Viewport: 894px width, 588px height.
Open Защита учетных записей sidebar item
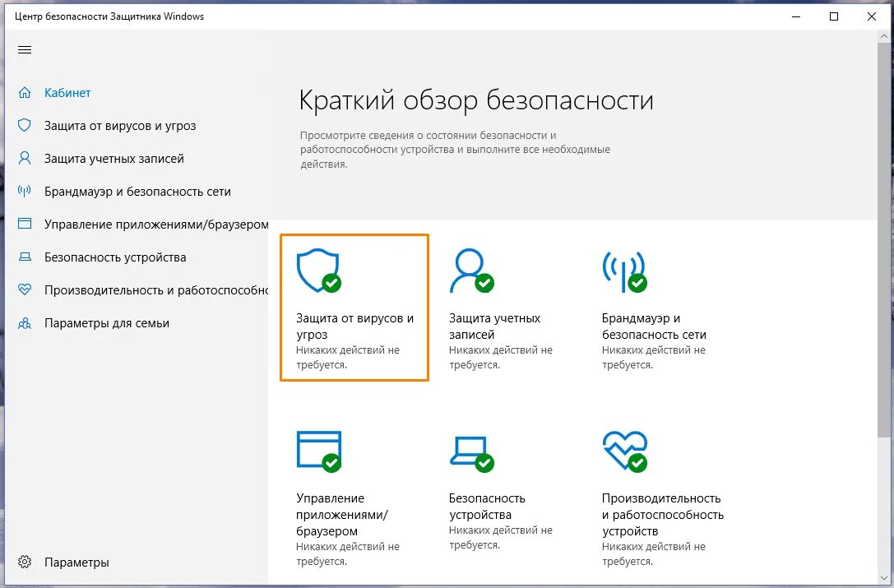coord(114,159)
